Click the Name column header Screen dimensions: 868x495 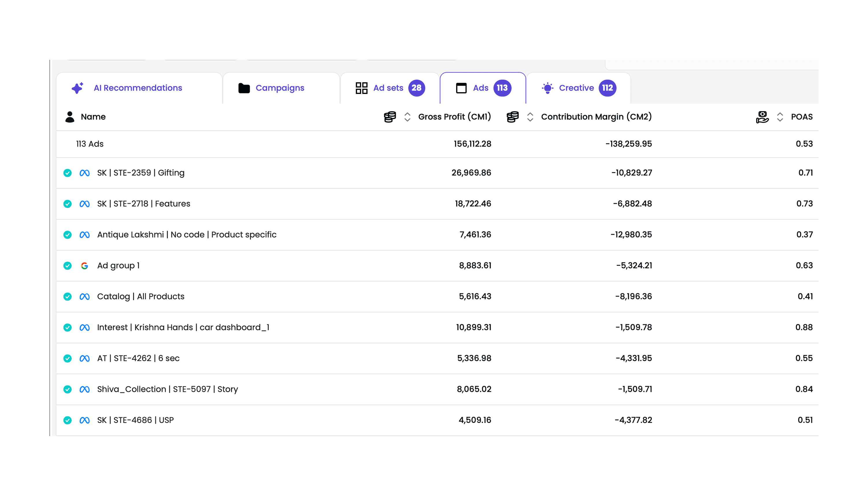click(93, 117)
